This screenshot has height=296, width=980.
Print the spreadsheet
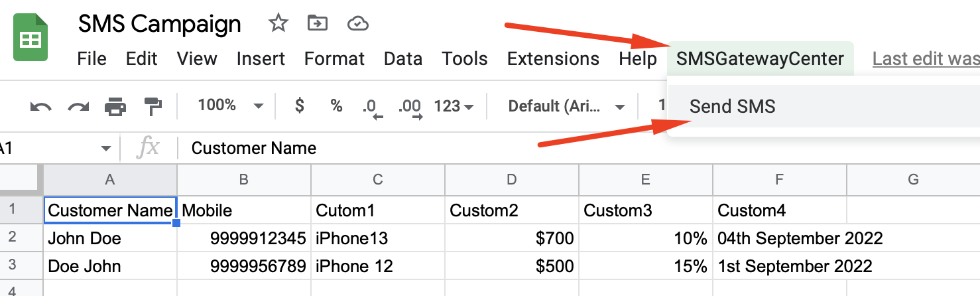tap(115, 106)
